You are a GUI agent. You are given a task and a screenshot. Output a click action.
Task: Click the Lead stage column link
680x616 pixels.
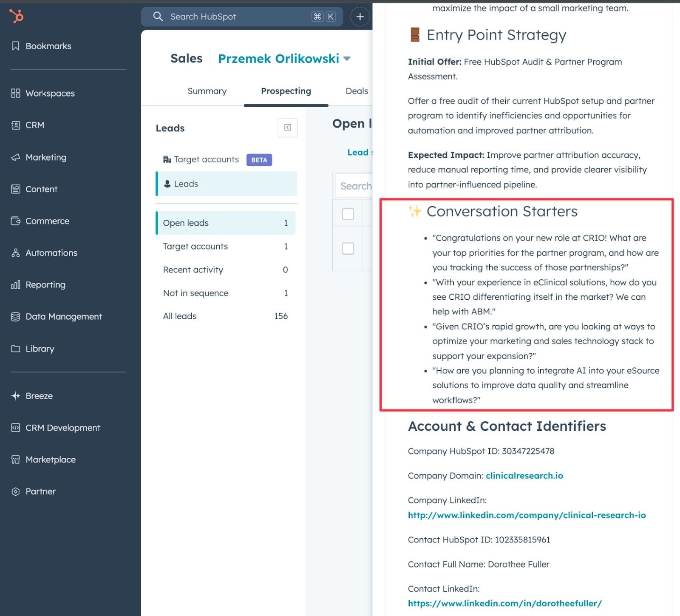point(360,152)
